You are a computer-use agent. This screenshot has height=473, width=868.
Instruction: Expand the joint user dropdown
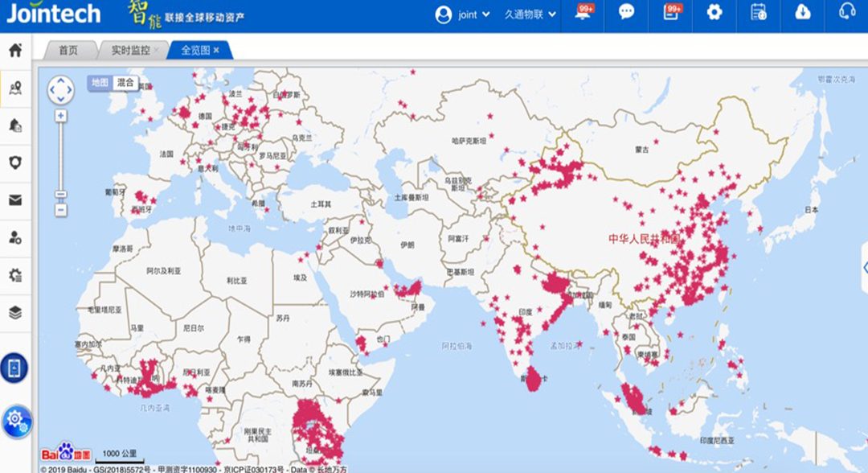click(463, 14)
